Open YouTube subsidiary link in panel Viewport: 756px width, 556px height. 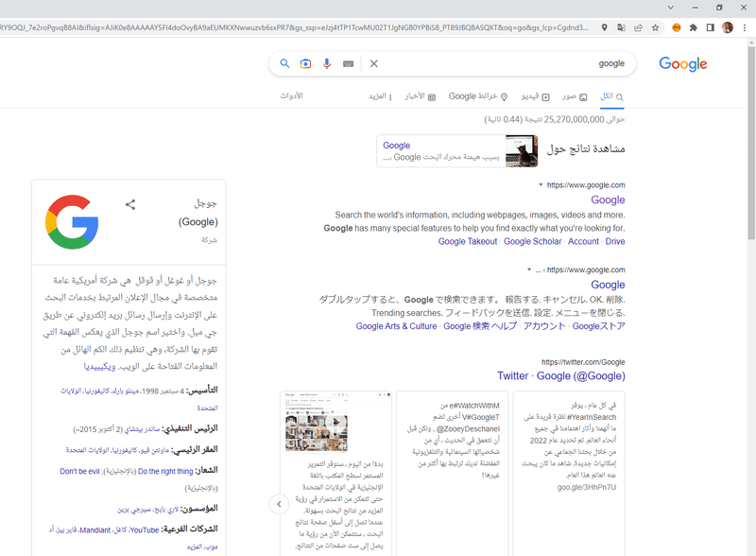tap(145, 530)
